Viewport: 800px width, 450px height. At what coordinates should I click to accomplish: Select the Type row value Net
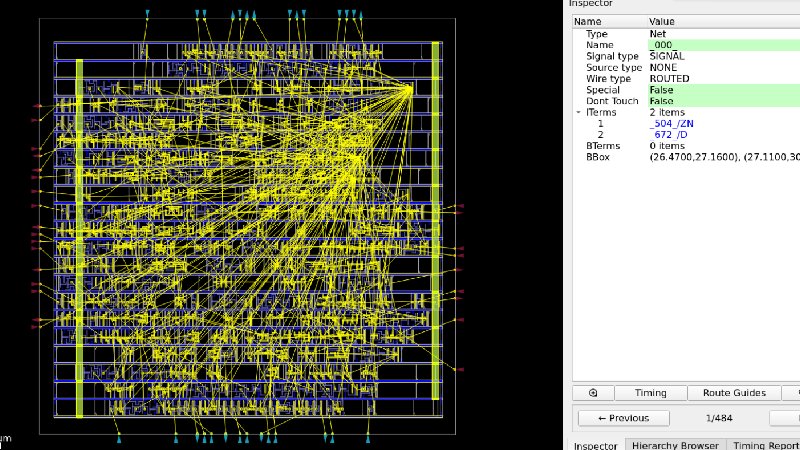[x=658, y=34]
